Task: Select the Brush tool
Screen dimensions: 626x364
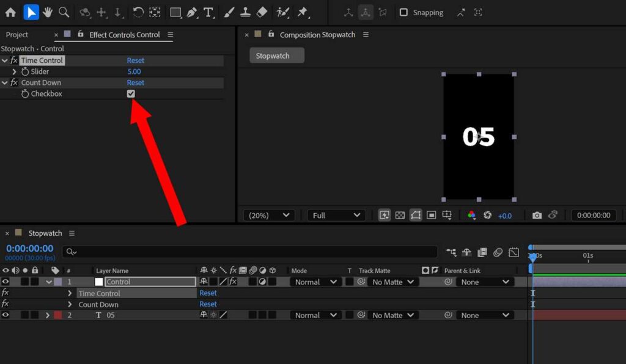Action: click(229, 12)
